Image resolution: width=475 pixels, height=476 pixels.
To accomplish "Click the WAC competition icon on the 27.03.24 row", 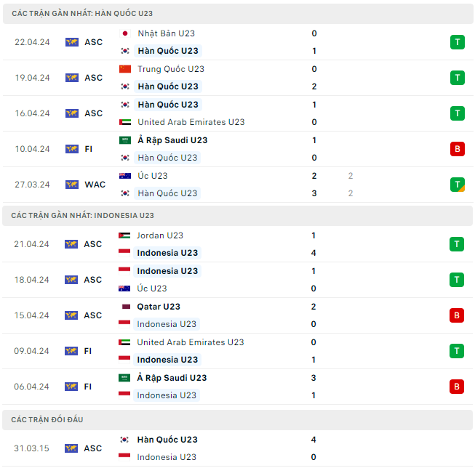I will coord(71,185).
